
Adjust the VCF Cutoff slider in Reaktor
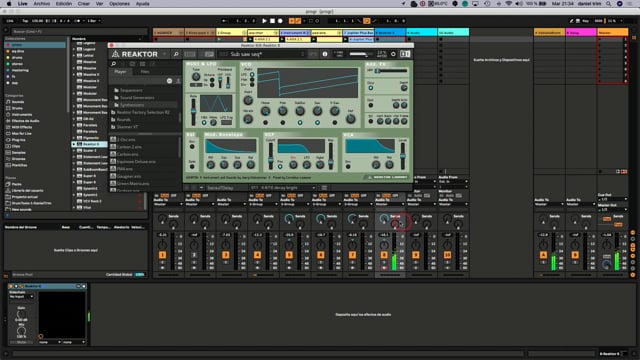point(270,156)
